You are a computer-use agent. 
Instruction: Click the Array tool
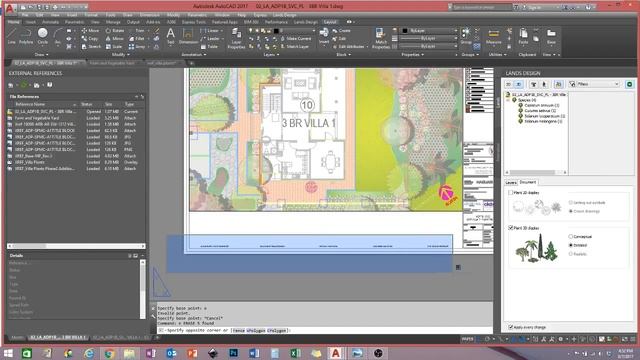click(137, 47)
